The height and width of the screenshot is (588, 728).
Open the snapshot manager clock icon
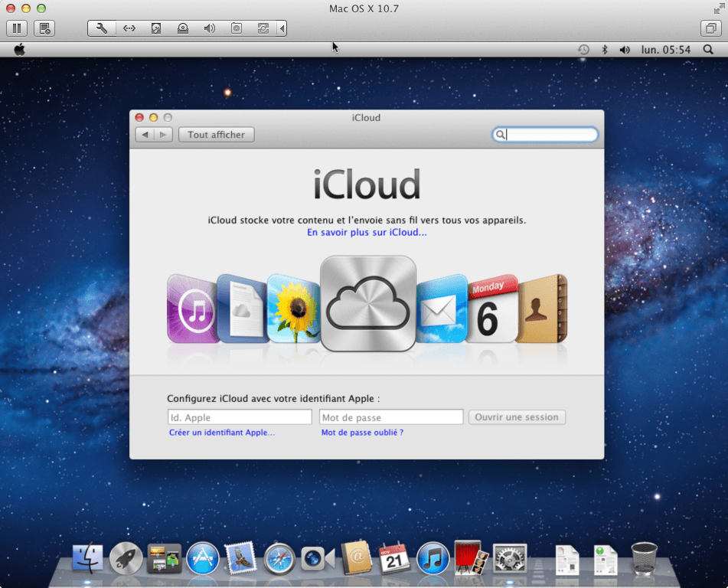(x=44, y=28)
